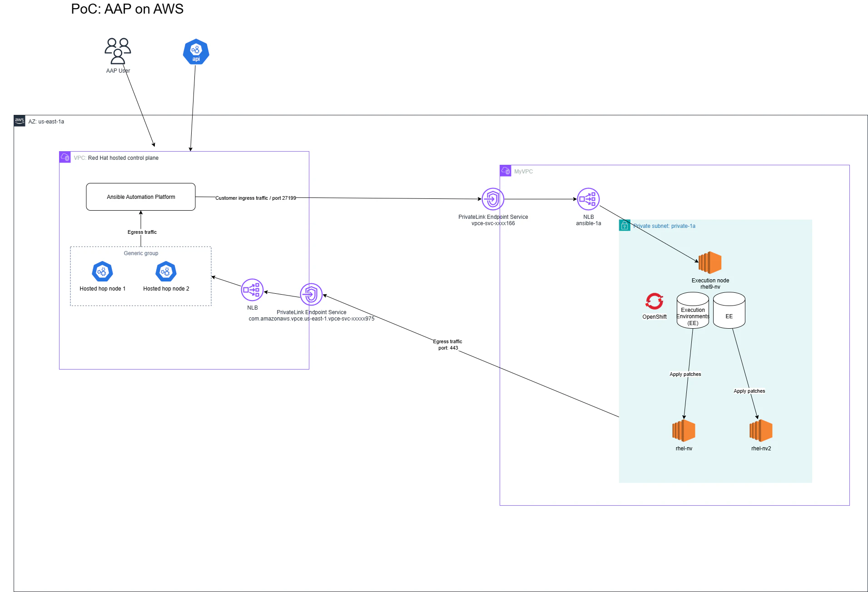Viewport: 868px width, 592px height.
Task: Click the AZ: us-east-1a label
Action: (x=46, y=122)
